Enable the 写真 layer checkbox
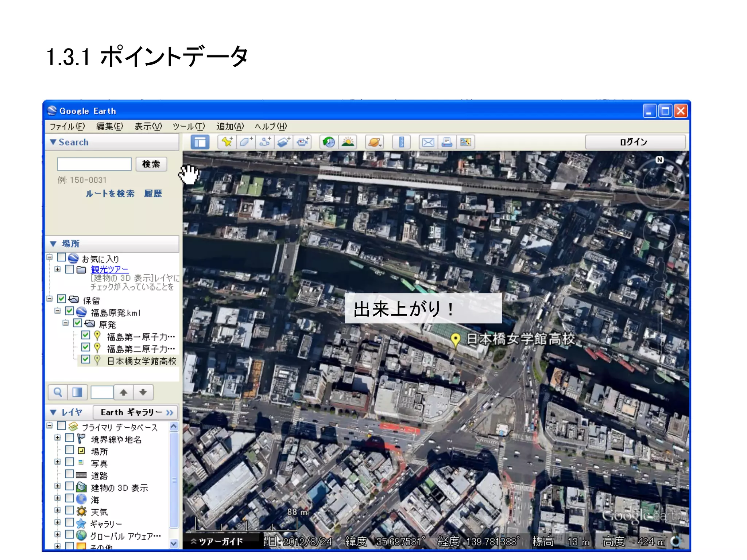The height and width of the screenshot is (560, 747). pos(69,462)
